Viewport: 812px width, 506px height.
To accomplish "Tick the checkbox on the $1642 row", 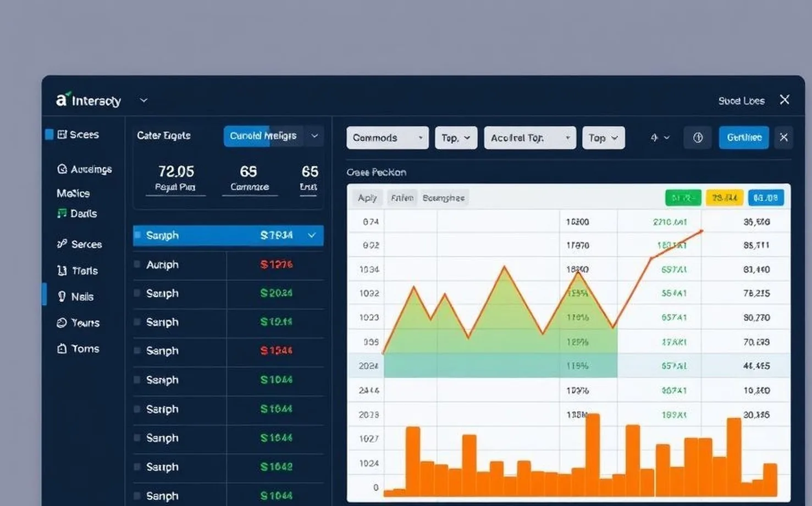I will pos(137,466).
